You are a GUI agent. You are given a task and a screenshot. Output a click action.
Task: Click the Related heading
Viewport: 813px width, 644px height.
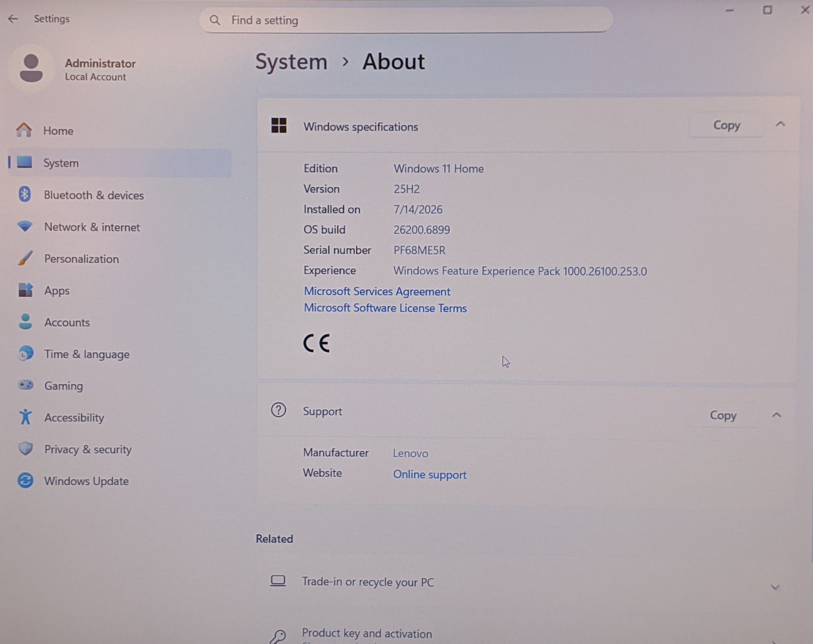point(274,539)
